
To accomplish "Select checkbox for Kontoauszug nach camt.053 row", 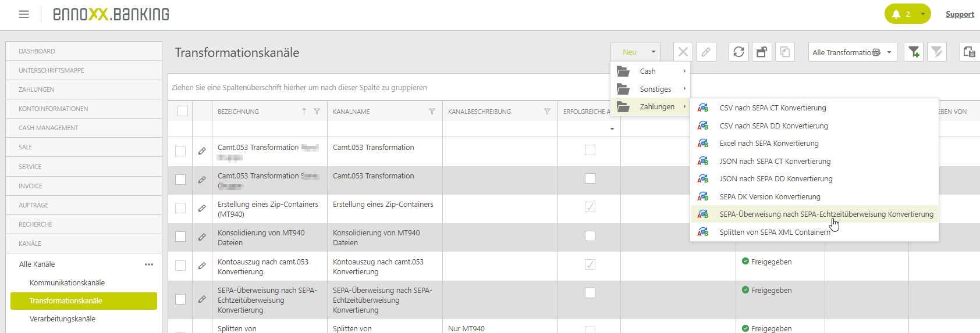I will pos(180,266).
